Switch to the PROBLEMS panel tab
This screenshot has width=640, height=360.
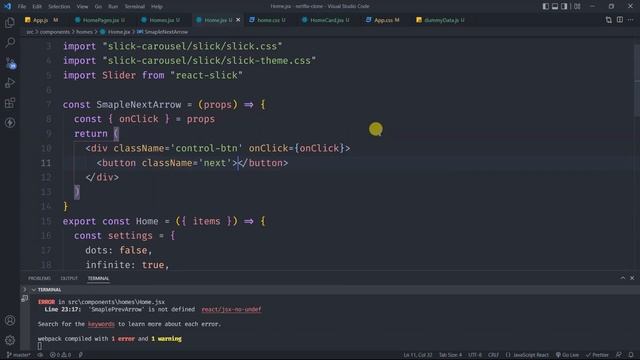(39, 278)
